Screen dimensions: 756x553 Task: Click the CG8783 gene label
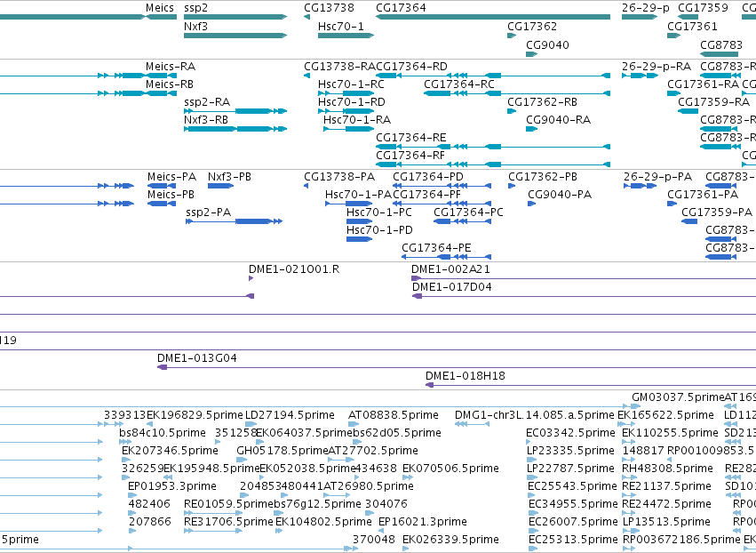721,44
